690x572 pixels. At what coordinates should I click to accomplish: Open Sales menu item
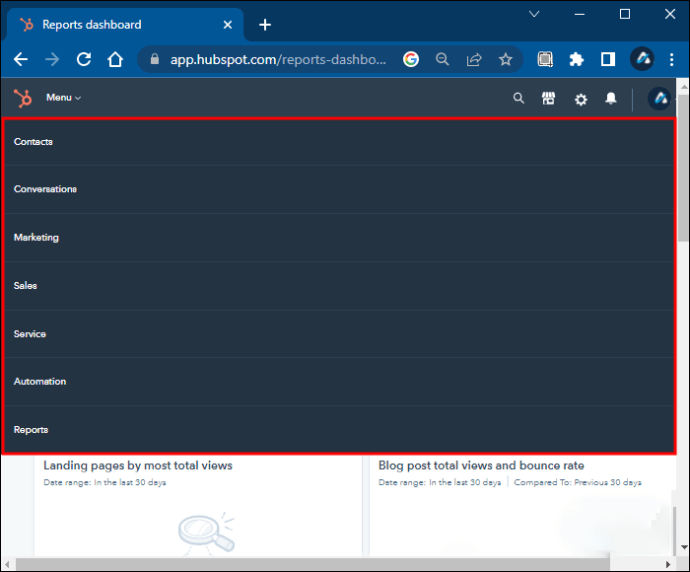(339, 286)
